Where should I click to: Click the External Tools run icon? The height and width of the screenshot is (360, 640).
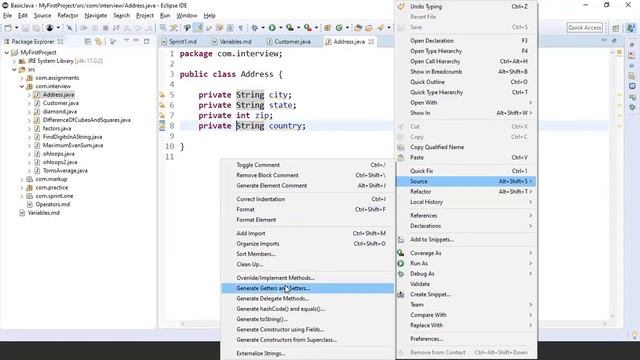point(308,28)
